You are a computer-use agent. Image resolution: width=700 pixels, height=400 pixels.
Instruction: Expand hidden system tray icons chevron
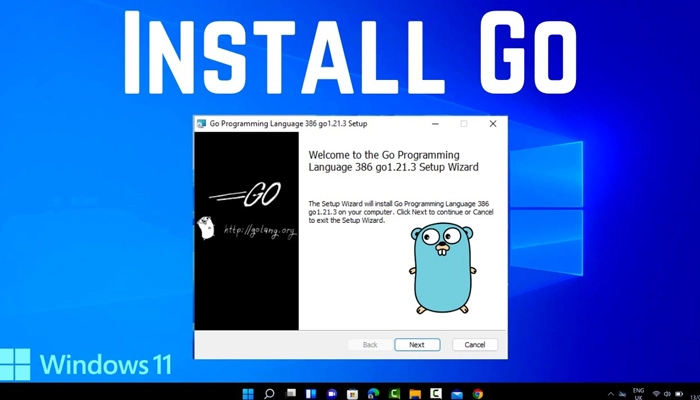click(612, 393)
